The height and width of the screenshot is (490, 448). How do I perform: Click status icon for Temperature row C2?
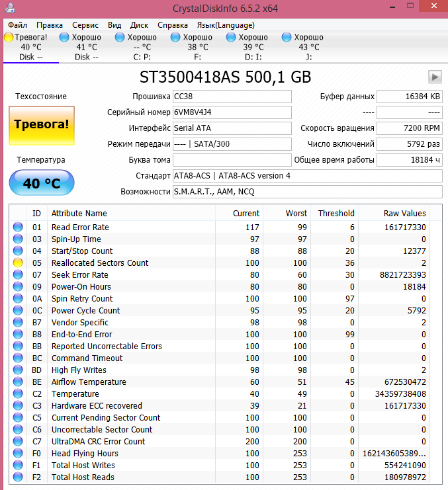point(18,393)
